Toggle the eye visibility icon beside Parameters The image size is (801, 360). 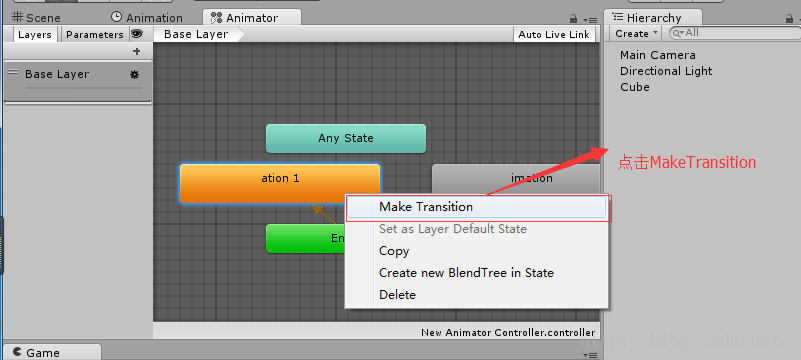[x=136, y=34]
